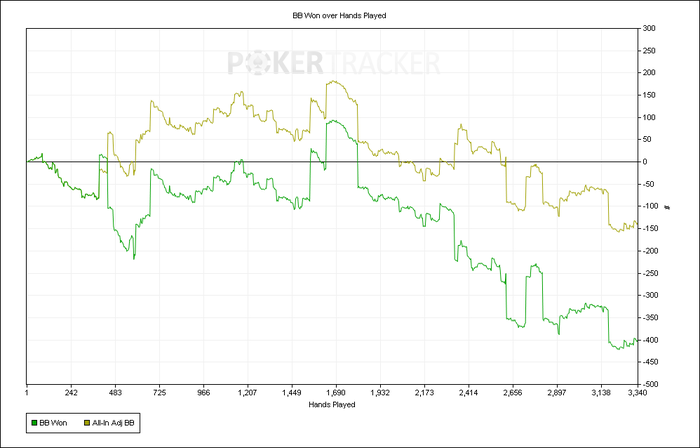The width and height of the screenshot is (700, 448).
Task: Click y-axis label -250
Action: click(650, 273)
